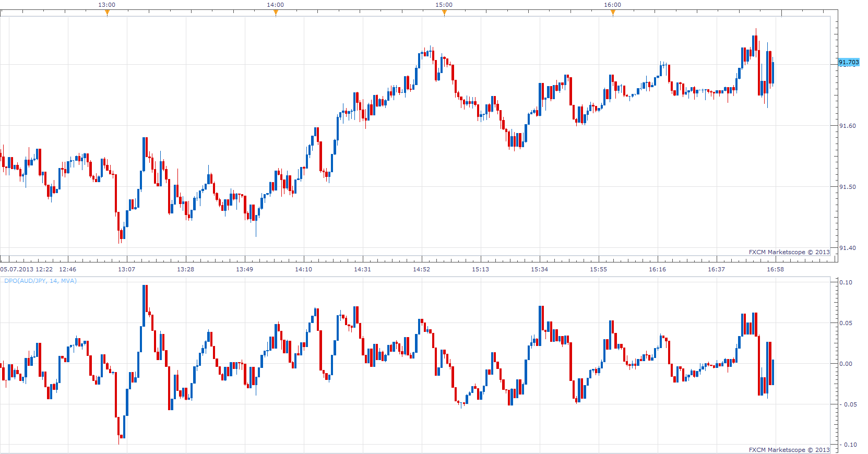Select the current price label 91.703
The width and height of the screenshot is (868, 454).
click(x=849, y=63)
